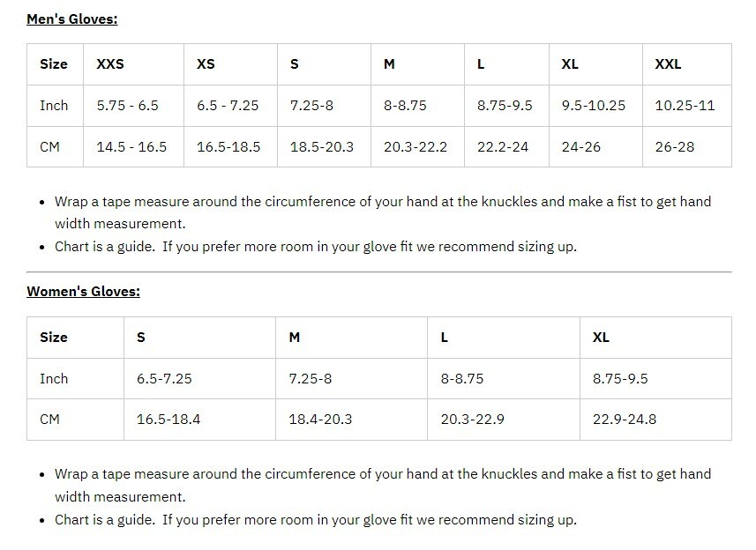Select the women's 22.9-24.8 CM cell
Viewport: 756px width, 550px height.
point(625,420)
